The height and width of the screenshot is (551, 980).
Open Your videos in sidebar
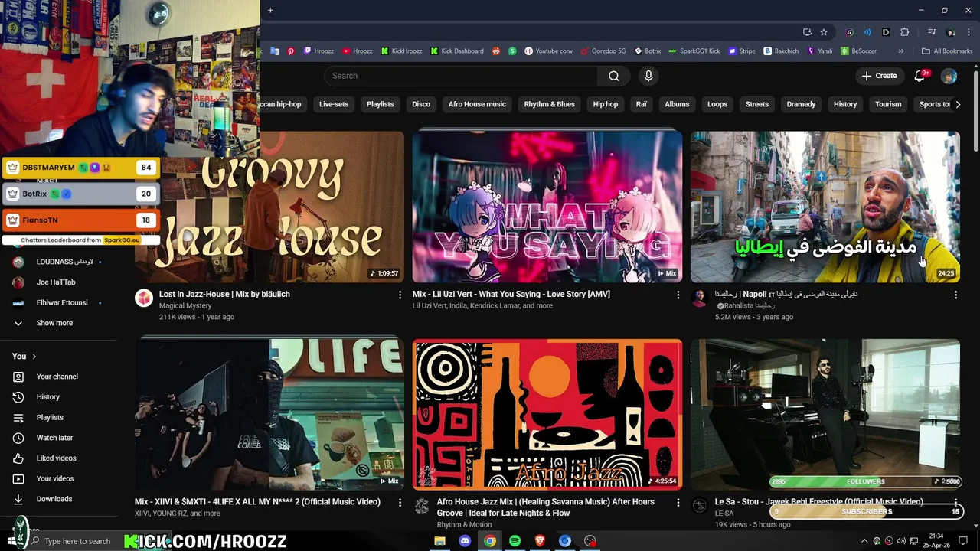[x=55, y=478]
